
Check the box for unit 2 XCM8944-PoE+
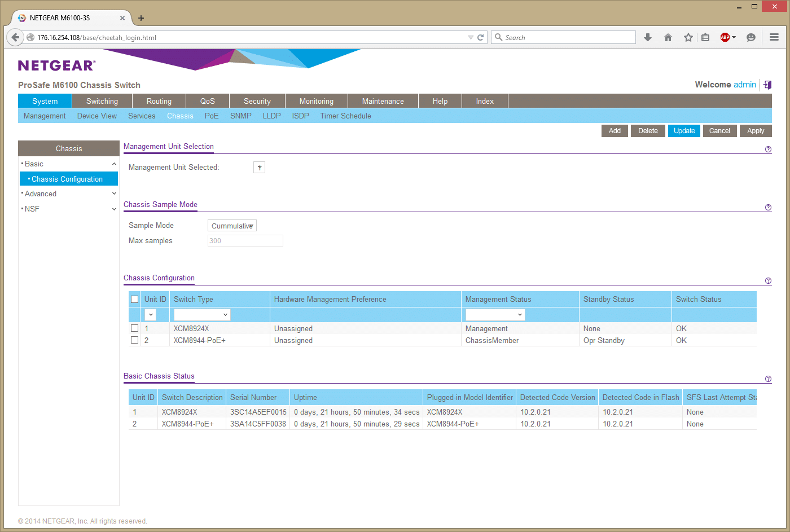(x=134, y=340)
